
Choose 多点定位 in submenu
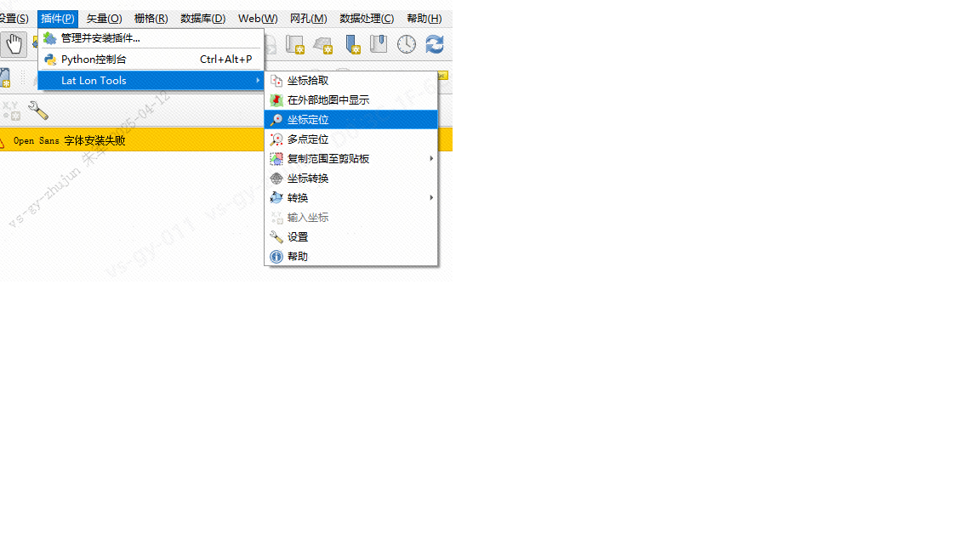pyautogui.click(x=350, y=139)
